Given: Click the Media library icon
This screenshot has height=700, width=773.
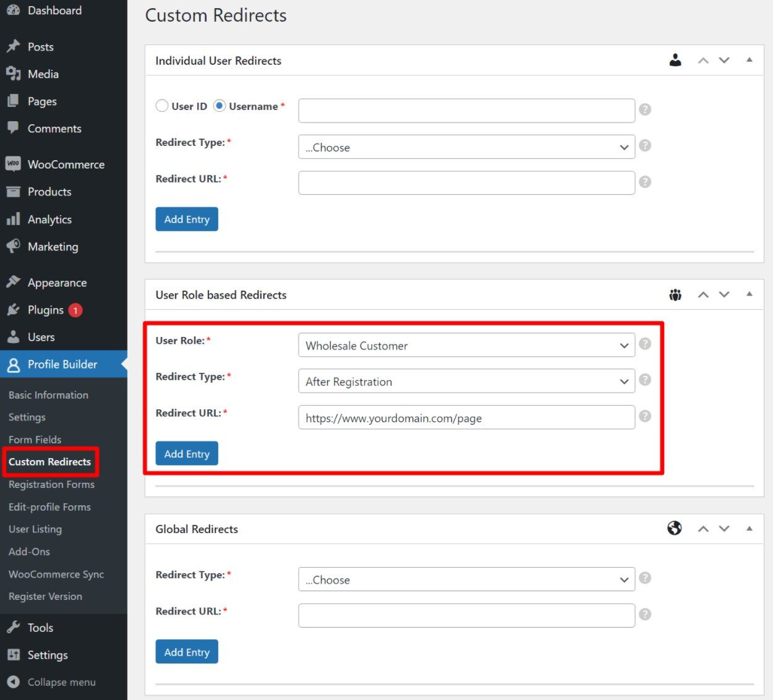Looking at the screenshot, I should [13, 74].
